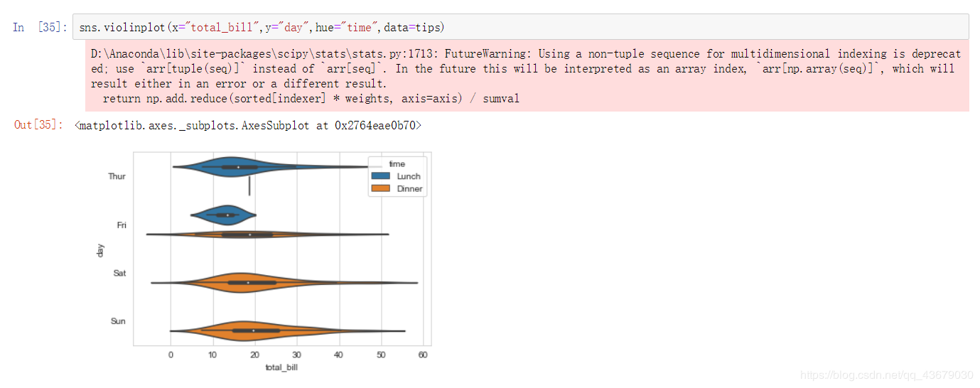Click the blue Lunch legend swatch
Image resolution: width=980 pixels, height=388 pixels.
point(381,176)
